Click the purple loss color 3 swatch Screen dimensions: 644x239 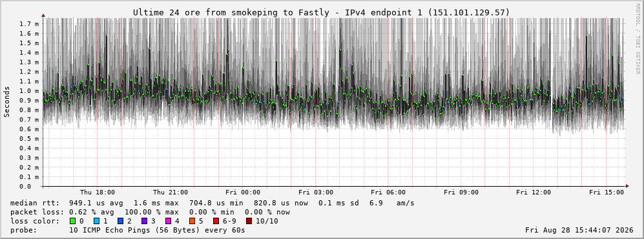145,221
